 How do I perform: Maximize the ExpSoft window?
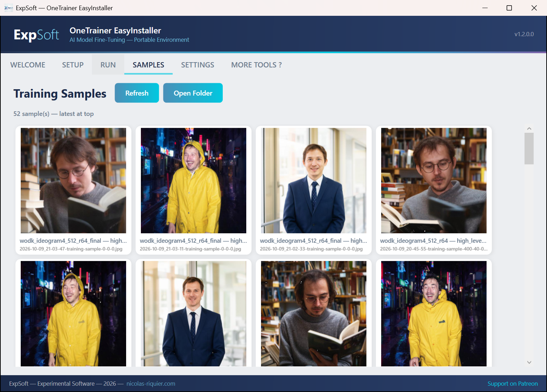[509, 8]
